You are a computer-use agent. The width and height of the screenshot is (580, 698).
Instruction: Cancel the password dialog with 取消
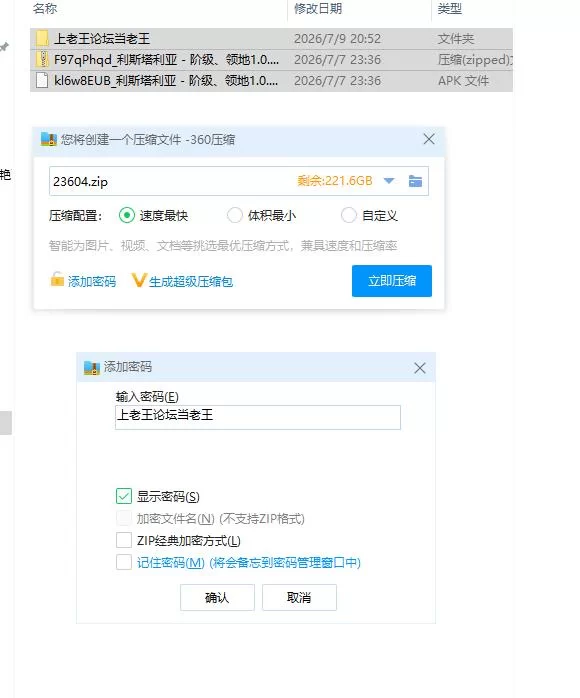click(299, 597)
